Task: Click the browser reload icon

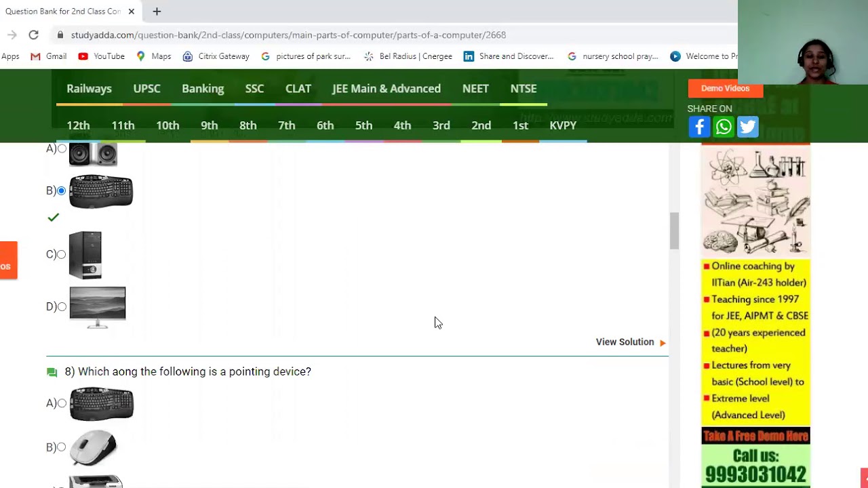Action: pyautogui.click(x=33, y=35)
